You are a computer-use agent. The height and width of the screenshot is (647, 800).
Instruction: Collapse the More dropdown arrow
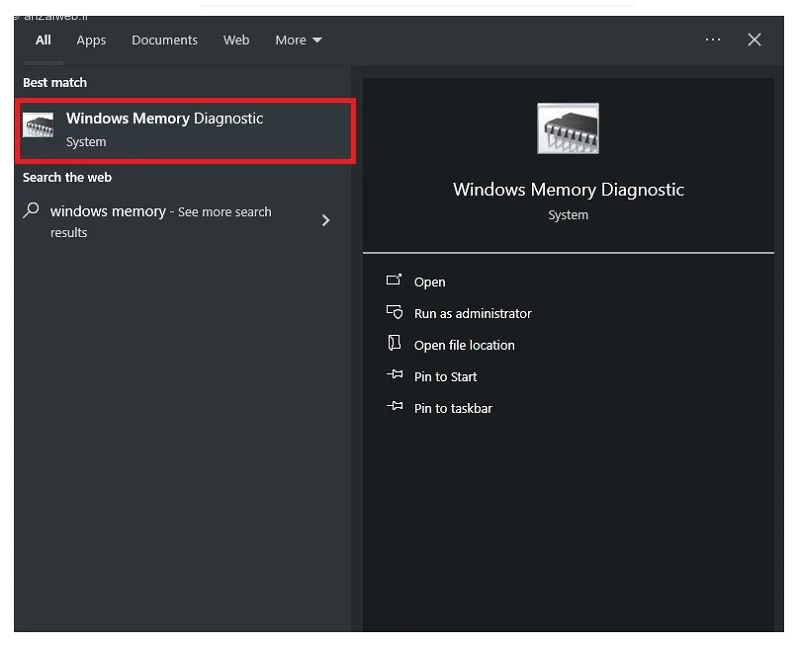[319, 40]
